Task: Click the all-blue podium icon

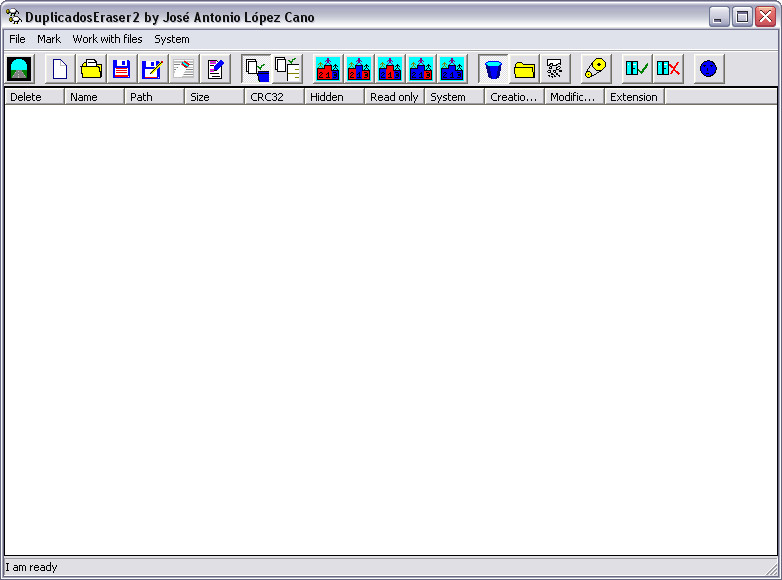Action: 452,69
